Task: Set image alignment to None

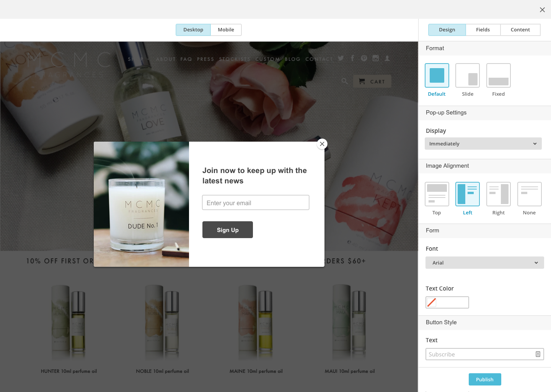Action: (x=530, y=194)
